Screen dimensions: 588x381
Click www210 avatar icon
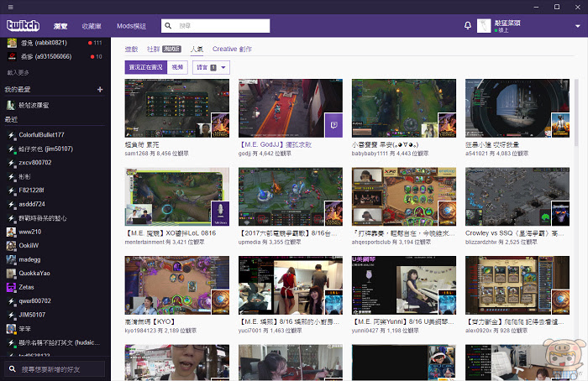pyautogui.click(x=11, y=232)
